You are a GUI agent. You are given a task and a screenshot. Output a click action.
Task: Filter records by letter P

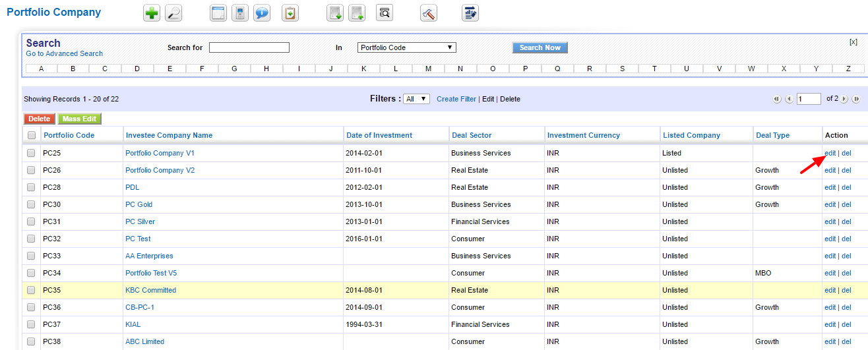coord(525,69)
